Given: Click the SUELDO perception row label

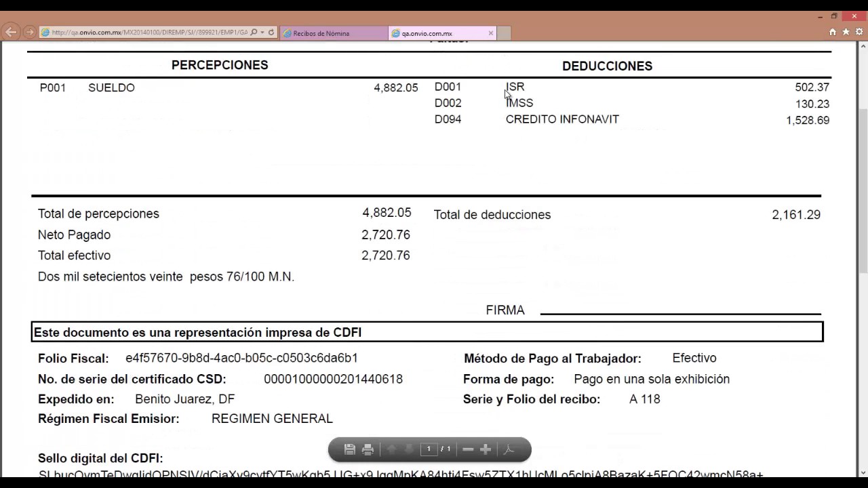Looking at the screenshot, I should (111, 87).
